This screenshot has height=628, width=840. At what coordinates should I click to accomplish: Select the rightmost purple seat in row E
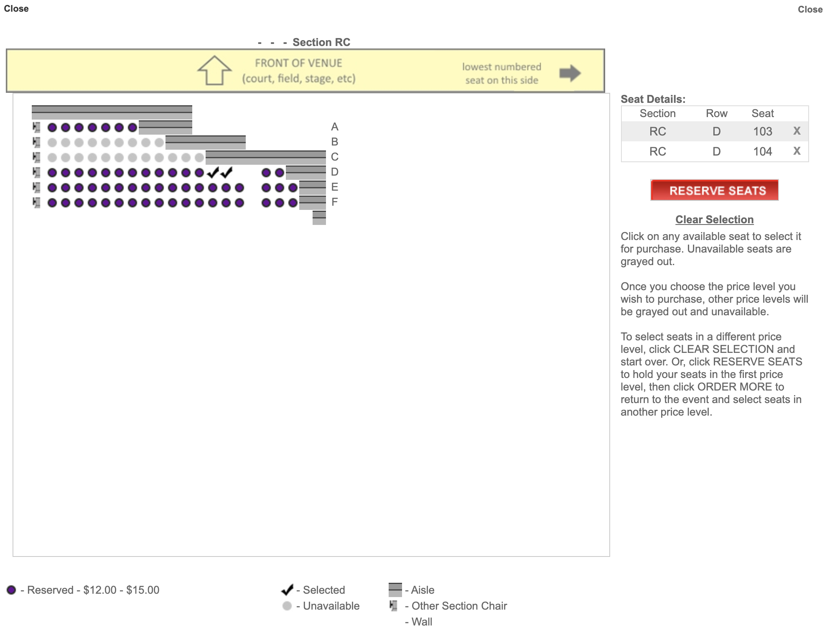pyautogui.click(x=293, y=188)
